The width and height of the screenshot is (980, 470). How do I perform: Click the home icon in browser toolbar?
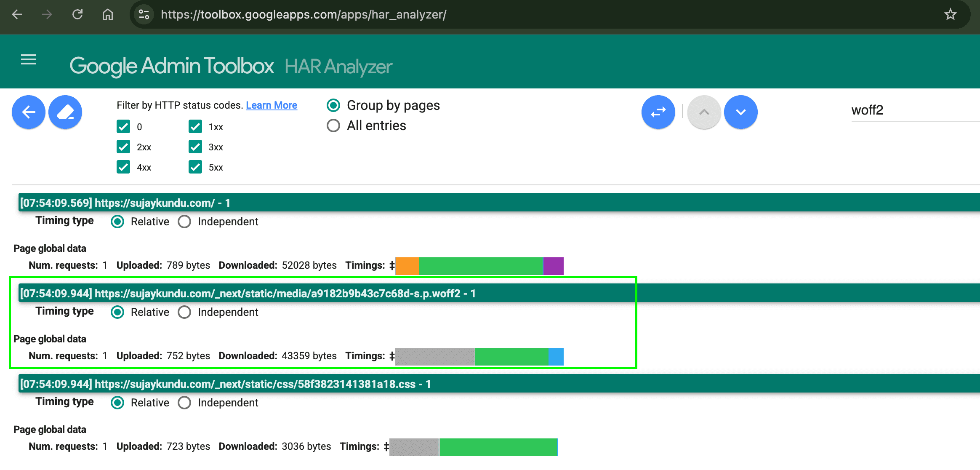point(108,14)
